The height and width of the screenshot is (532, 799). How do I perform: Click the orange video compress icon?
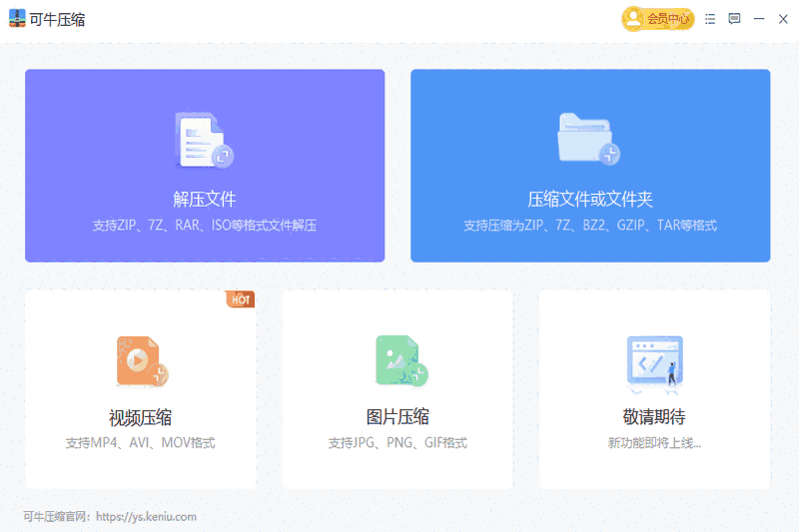[142, 361]
